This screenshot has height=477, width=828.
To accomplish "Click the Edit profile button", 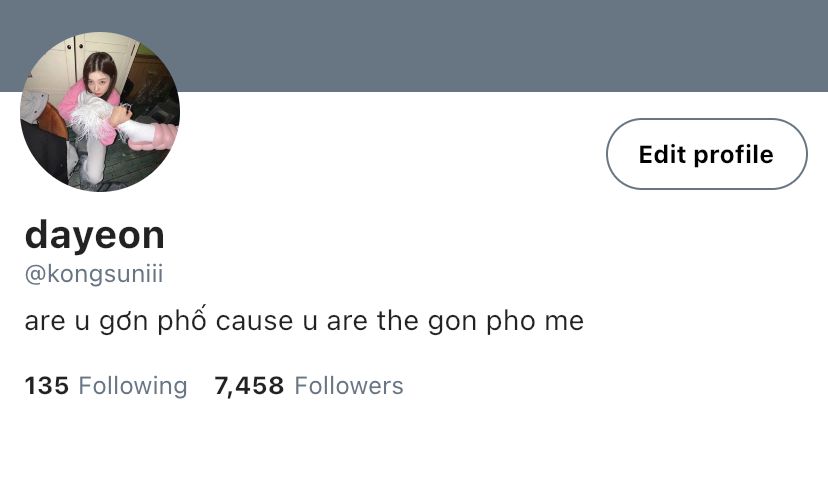I will [707, 154].
